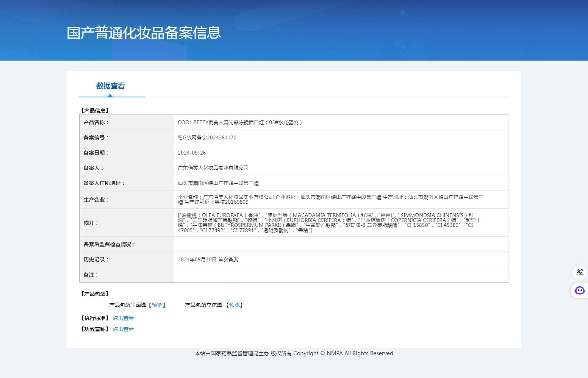Viewport: 588px width, 378px height.
Task: Click the history record 2024年09月30日 首次备案
Action: (208, 259)
